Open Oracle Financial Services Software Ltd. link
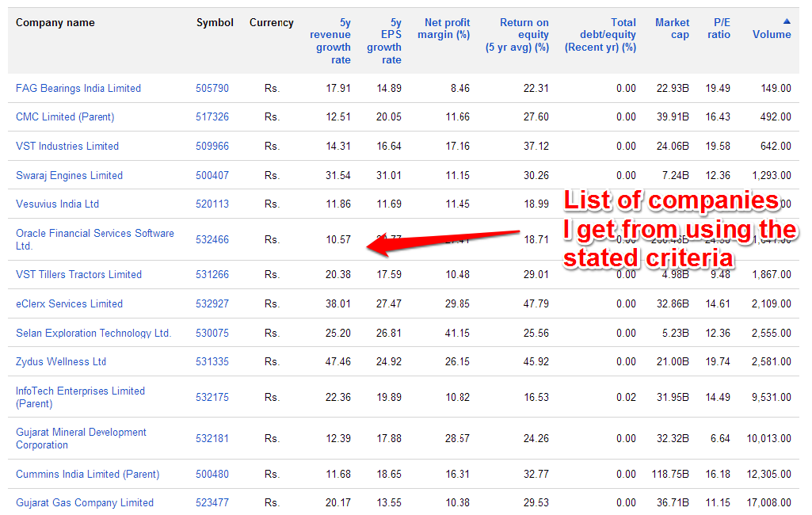The width and height of the screenshot is (812, 515). pyautogui.click(x=95, y=239)
